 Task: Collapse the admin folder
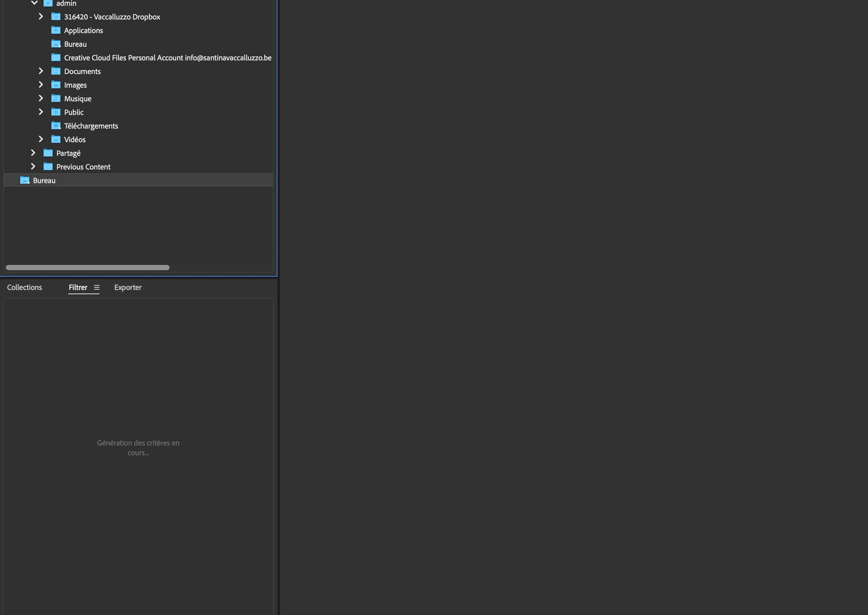(34, 3)
